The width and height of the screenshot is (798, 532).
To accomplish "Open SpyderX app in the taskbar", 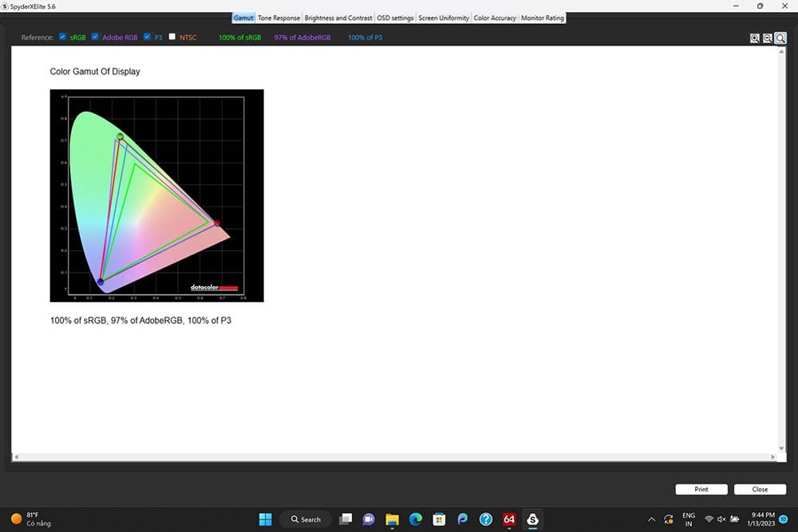I will click(x=532, y=519).
